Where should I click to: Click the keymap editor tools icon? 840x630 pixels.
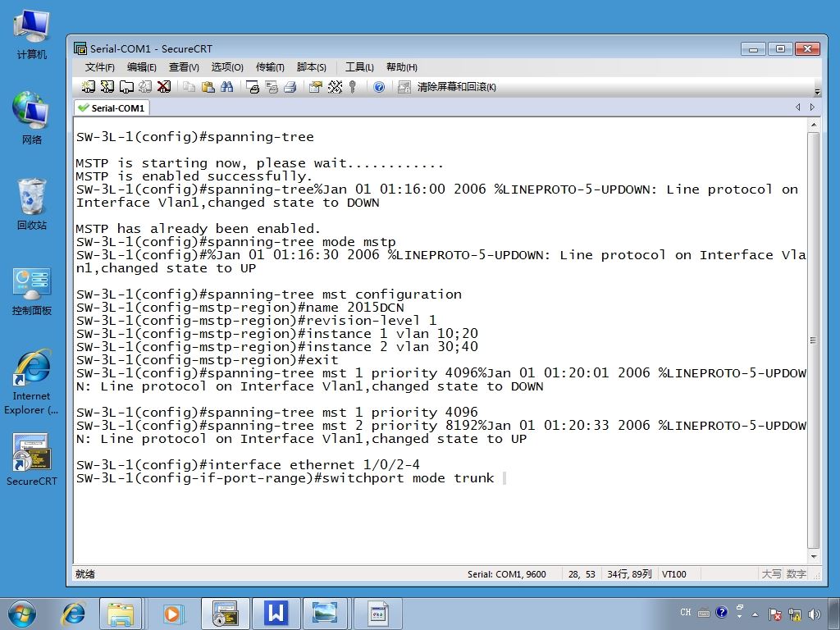pos(335,87)
